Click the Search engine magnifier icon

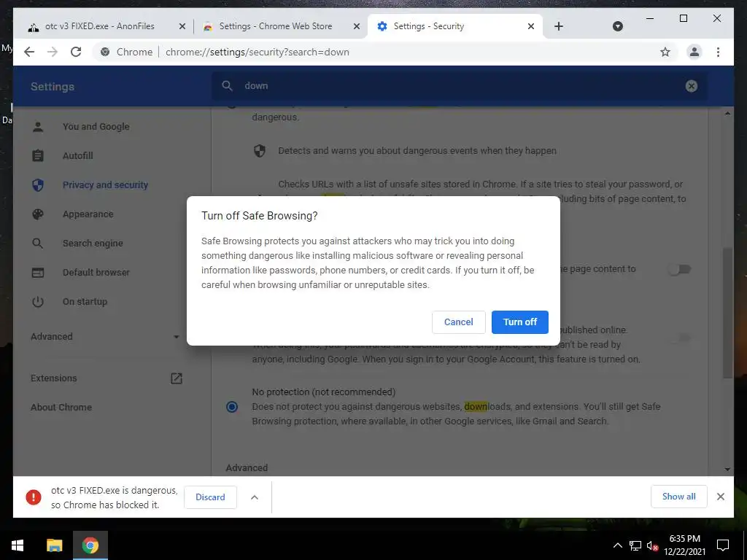click(x=38, y=244)
